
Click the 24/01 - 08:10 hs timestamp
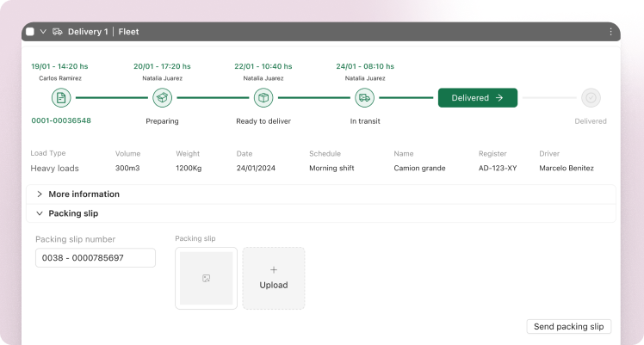coord(365,66)
